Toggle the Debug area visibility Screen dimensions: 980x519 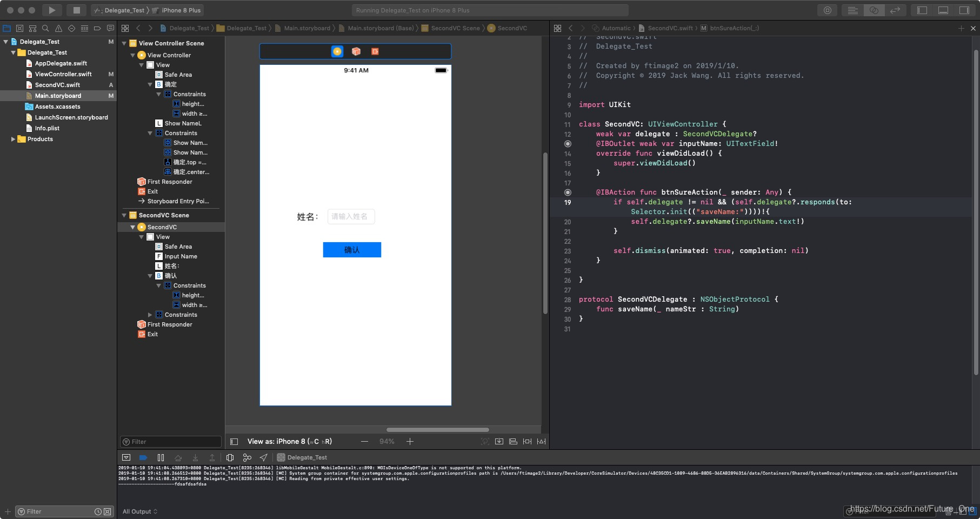(x=943, y=10)
